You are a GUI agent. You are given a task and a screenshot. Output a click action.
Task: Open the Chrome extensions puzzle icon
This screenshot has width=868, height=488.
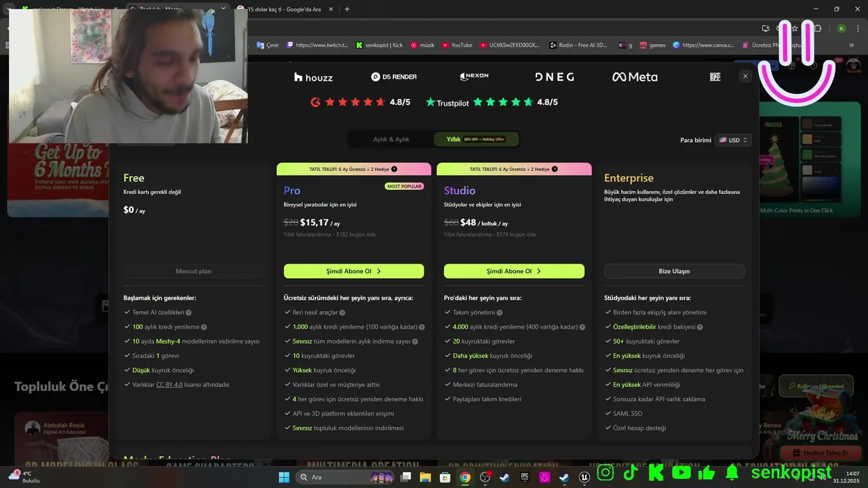(x=818, y=28)
